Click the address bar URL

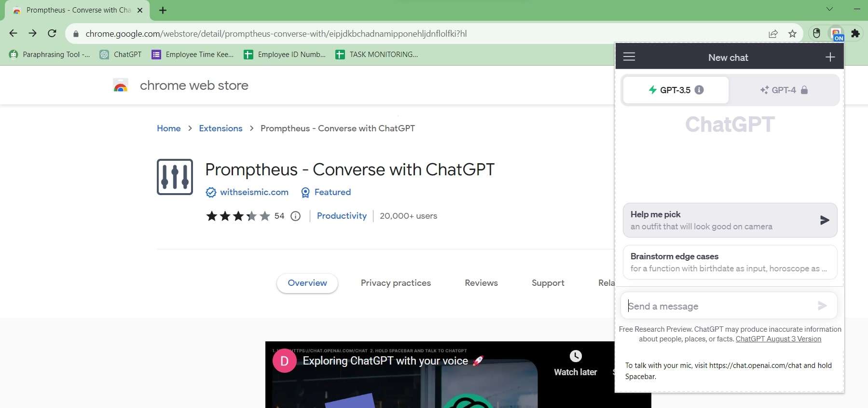(276, 34)
